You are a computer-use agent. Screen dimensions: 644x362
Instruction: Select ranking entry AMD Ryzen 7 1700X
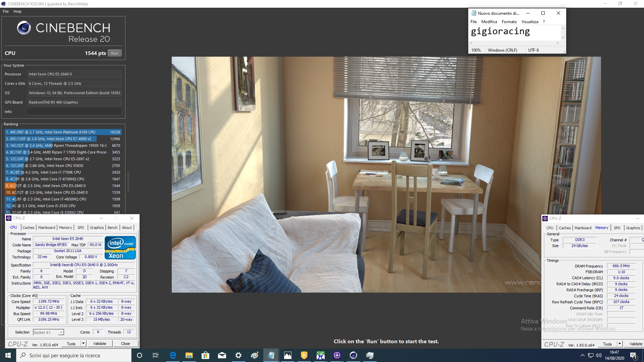click(63, 152)
